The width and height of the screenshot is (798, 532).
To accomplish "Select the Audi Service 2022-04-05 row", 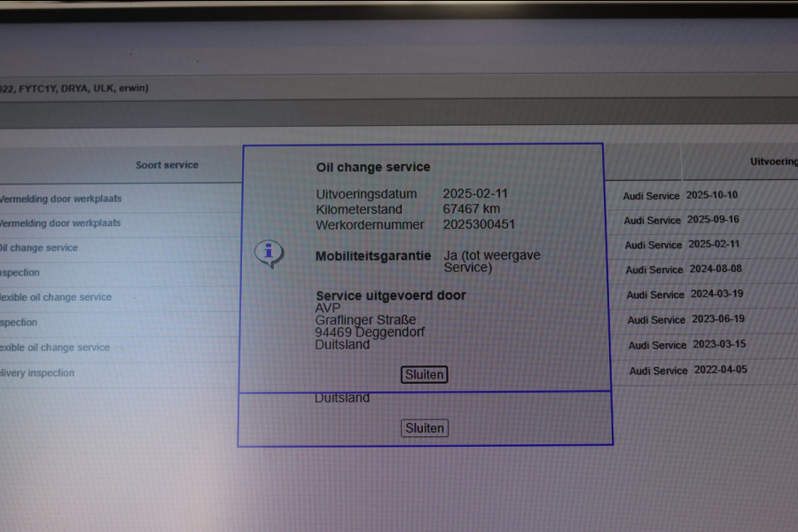I will coord(688,370).
